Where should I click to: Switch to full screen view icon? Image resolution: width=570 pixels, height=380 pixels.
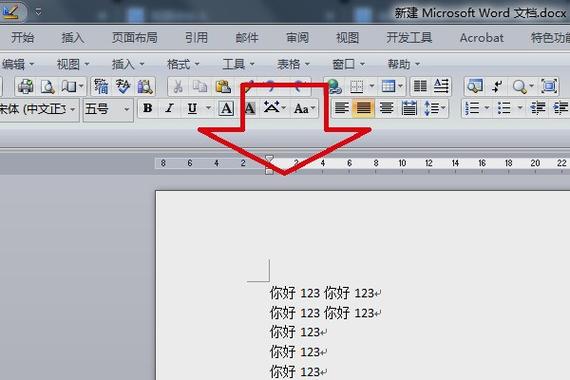tap(549, 86)
